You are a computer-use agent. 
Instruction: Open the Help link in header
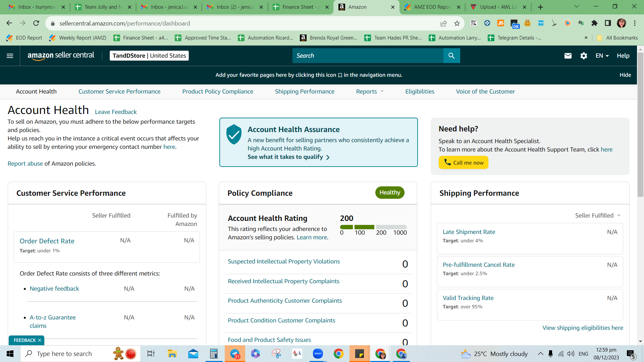point(623,56)
